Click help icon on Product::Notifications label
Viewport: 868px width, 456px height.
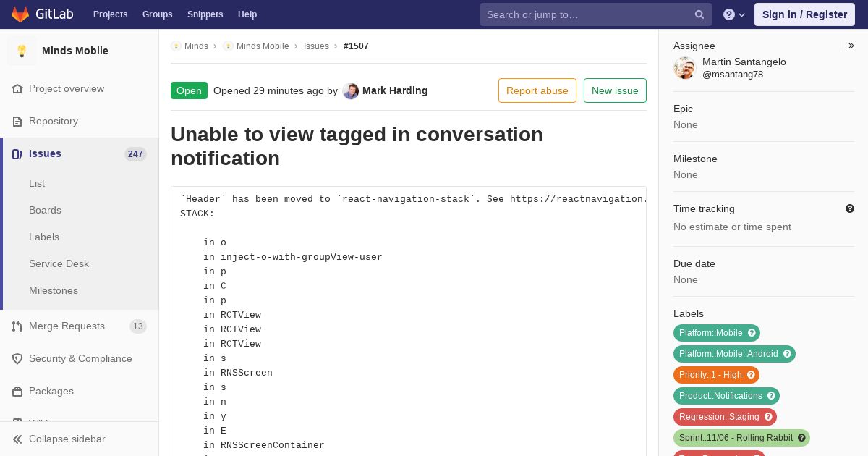[x=771, y=396]
